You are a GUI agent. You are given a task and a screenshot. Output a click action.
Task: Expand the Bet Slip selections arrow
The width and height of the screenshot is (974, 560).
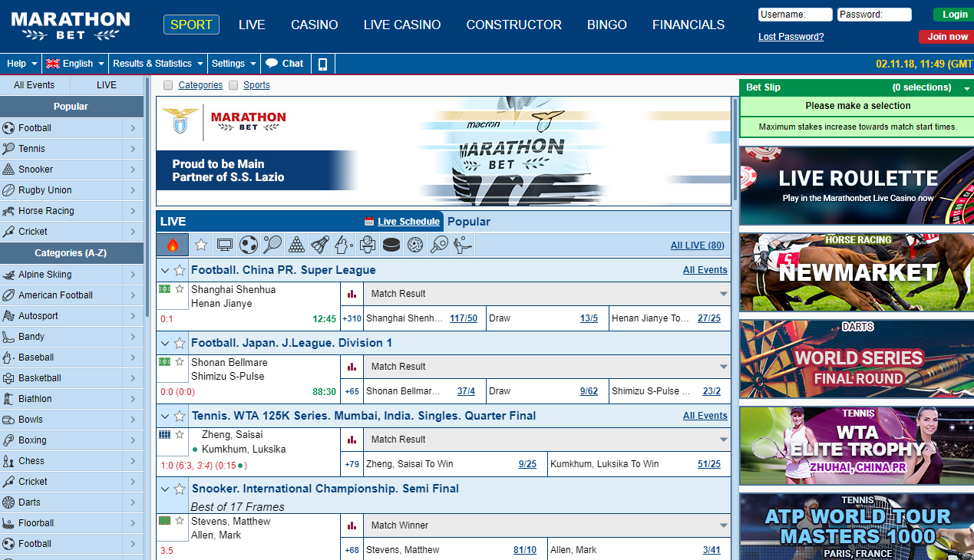(x=967, y=88)
